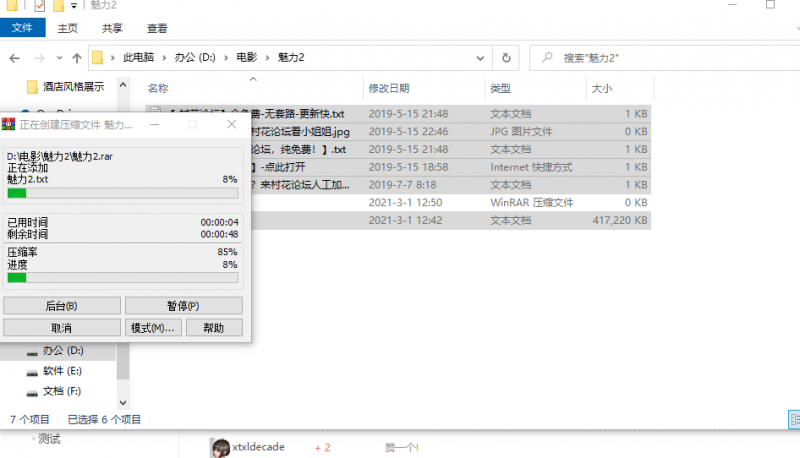800x458 pixels.
Task: Open the recent locations dropdown arrow
Action: point(59,58)
